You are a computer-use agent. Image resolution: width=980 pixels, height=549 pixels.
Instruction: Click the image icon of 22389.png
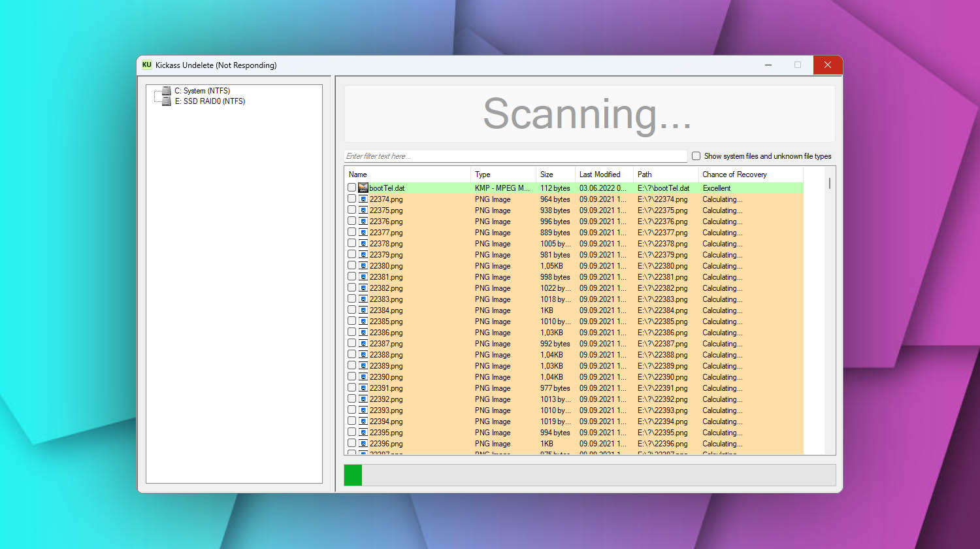click(363, 365)
